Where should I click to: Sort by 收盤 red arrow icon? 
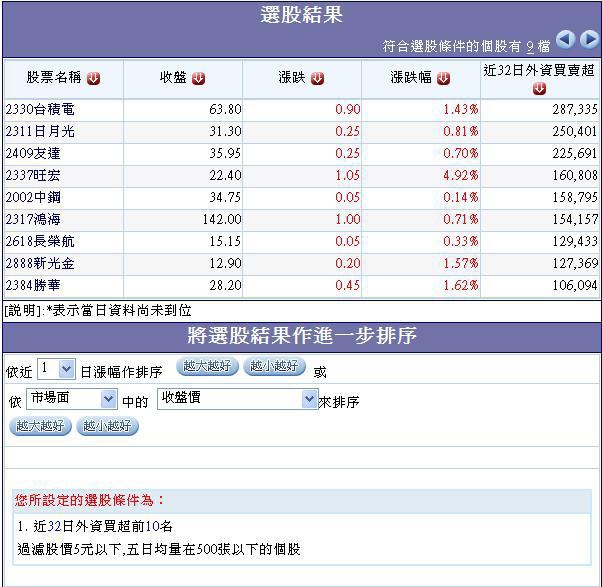(x=198, y=79)
